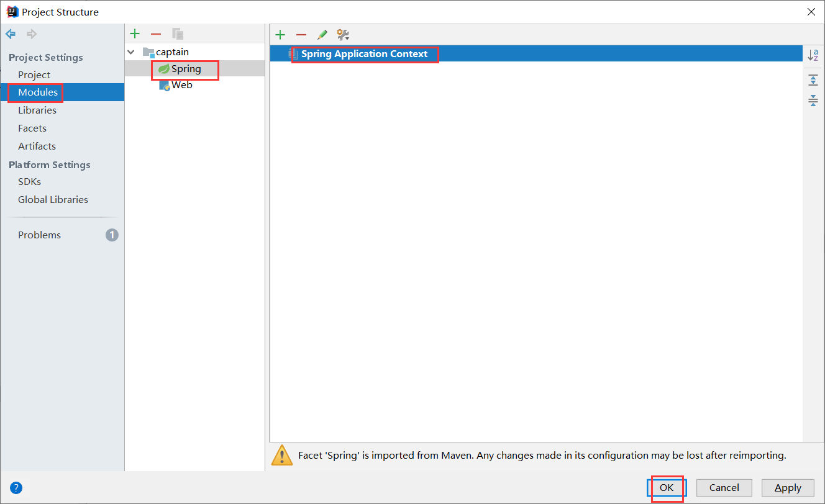825x504 pixels.
Task: Click the forward navigation arrow
Action: [31, 34]
